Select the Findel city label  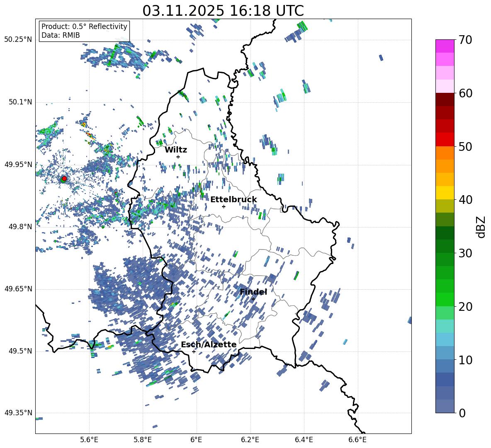click(253, 292)
